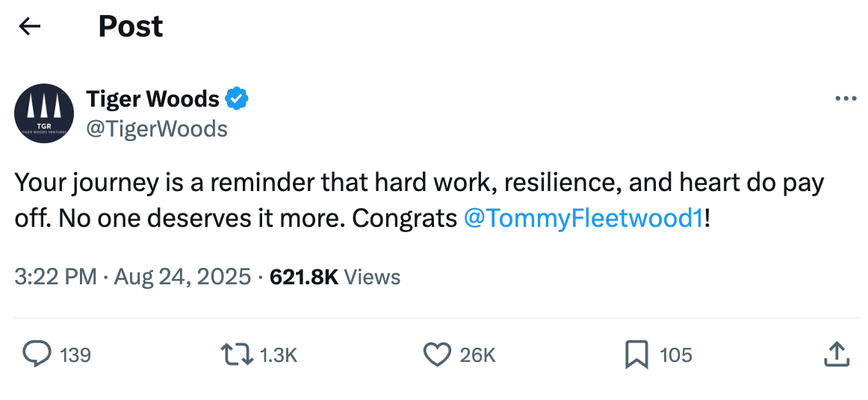Open the TGR profile avatar
Image resolution: width=868 pixels, height=400 pixels.
click(x=44, y=113)
